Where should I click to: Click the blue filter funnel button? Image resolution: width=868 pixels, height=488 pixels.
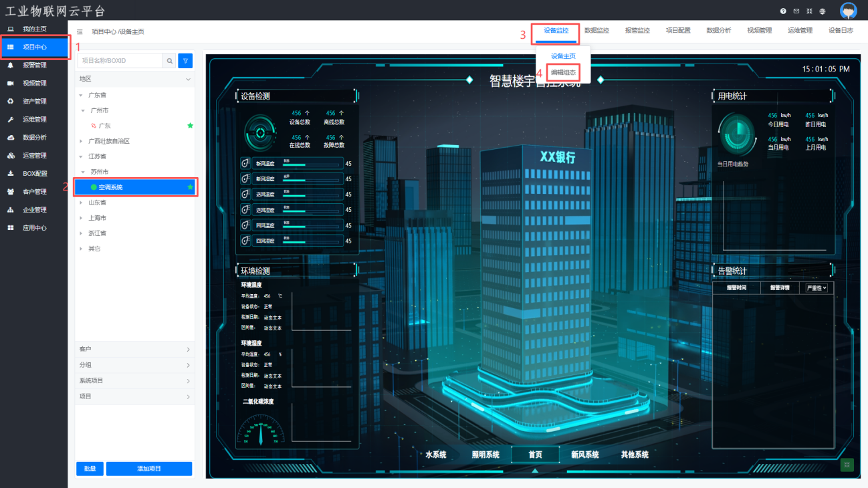(186, 61)
